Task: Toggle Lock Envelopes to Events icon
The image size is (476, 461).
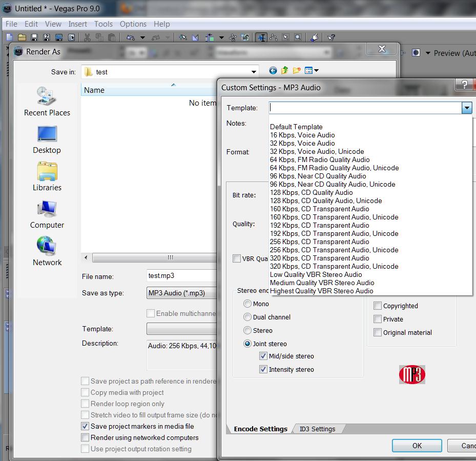Action: pos(233,37)
